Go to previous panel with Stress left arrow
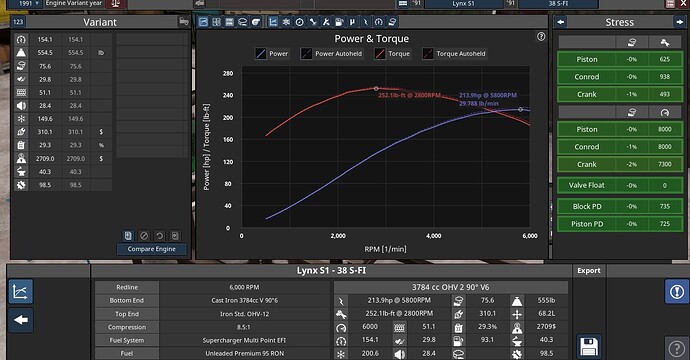The height and width of the screenshot is (360, 690). coord(561,22)
